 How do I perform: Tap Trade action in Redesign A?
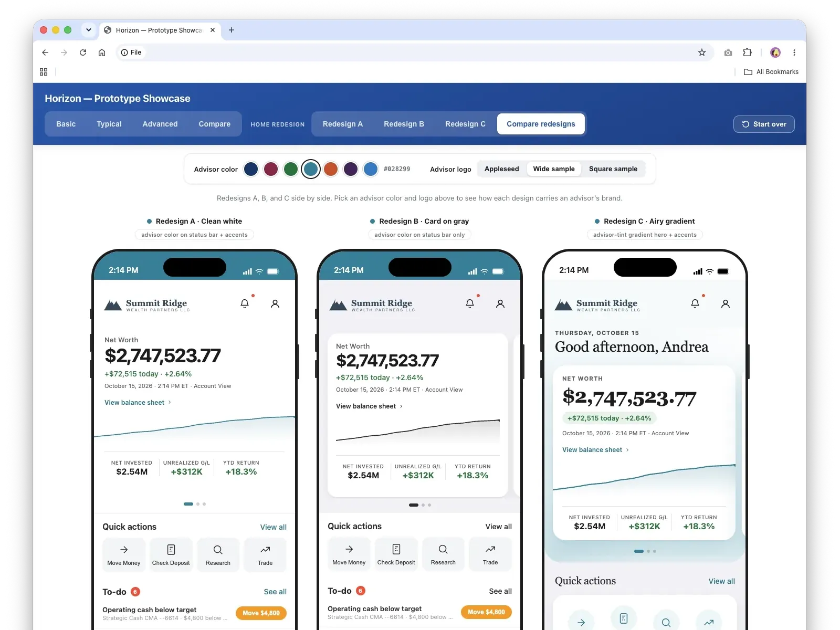tap(265, 555)
